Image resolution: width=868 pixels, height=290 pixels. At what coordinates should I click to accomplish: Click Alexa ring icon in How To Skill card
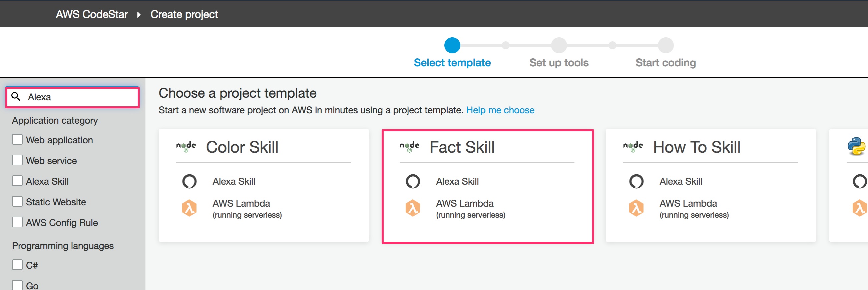point(636,181)
